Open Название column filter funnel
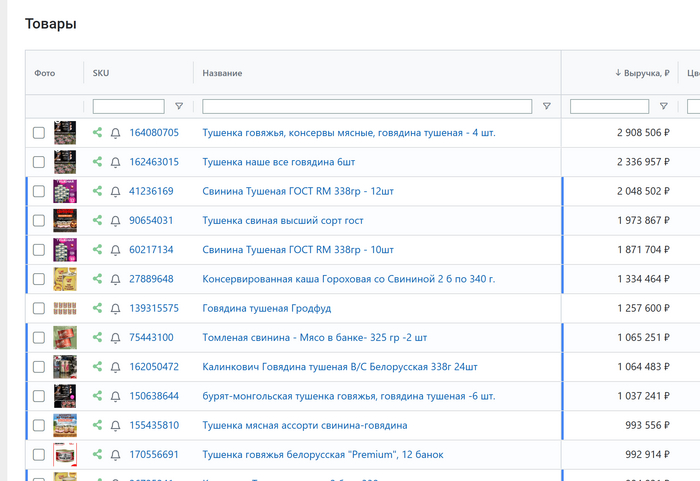This screenshot has height=481, width=700. [x=546, y=106]
